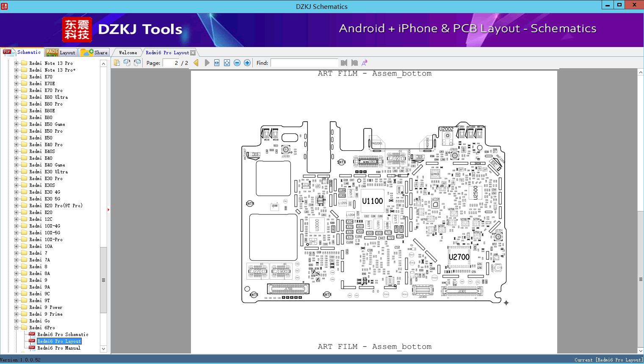The width and height of the screenshot is (644, 364).
Task: Close the Redmi6 Pro Layout tab
Action: (193, 53)
